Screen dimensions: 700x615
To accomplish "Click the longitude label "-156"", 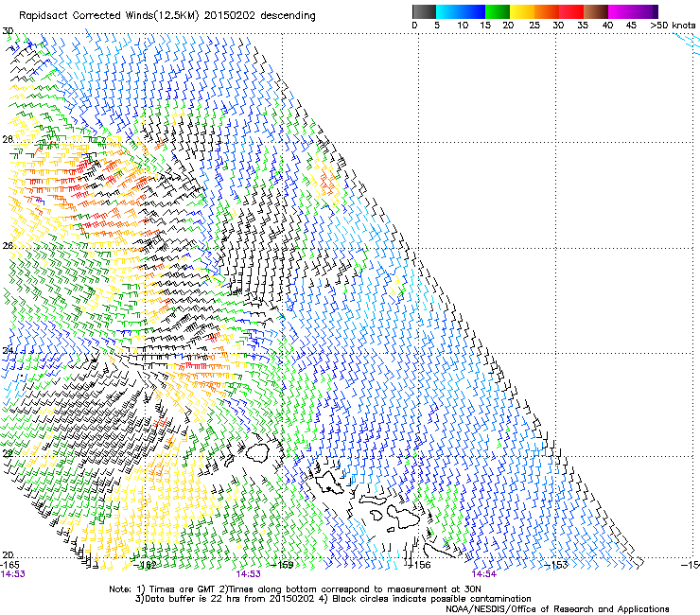I will click(x=420, y=565).
